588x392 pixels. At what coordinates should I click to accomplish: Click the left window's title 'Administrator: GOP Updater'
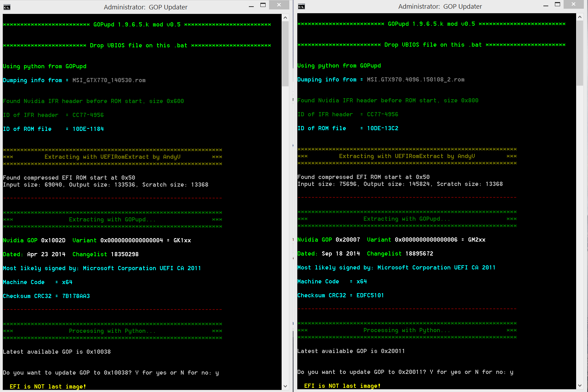(x=146, y=7)
